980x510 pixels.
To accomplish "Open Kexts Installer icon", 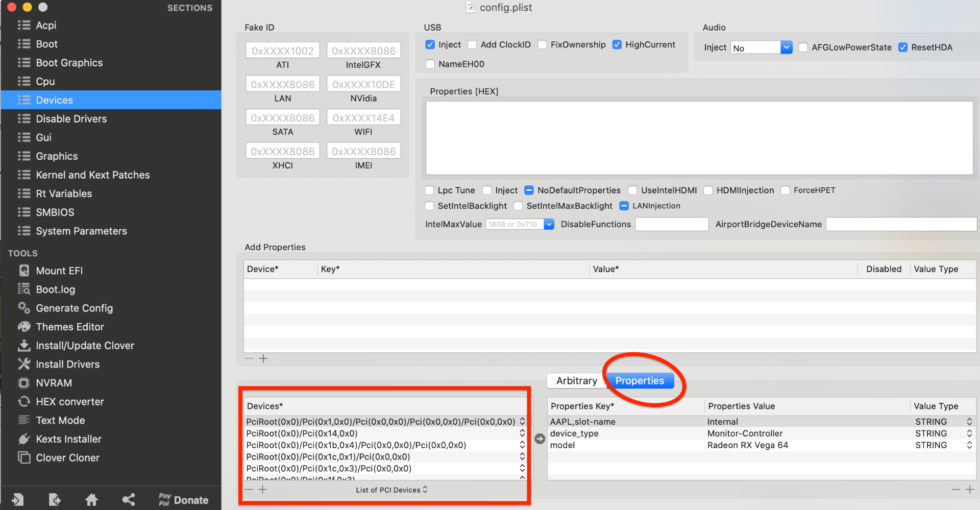I will click(24, 439).
